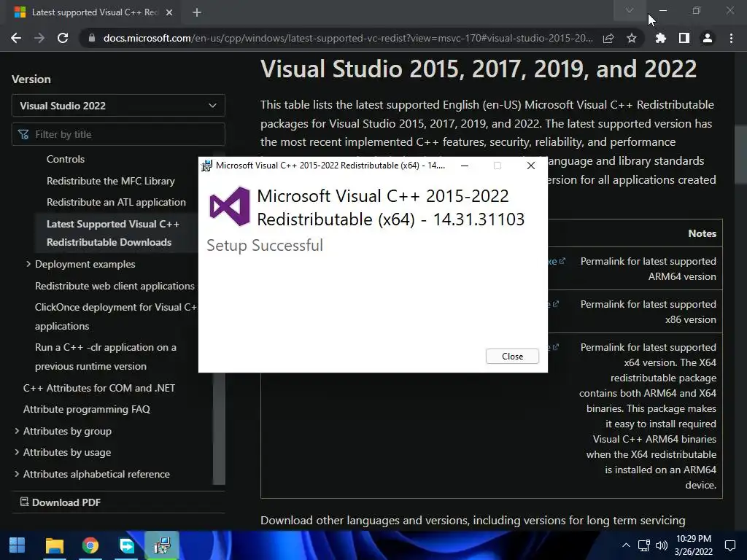Open the Visual Studio 2022 version dropdown
The image size is (747, 560).
(x=118, y=105)
